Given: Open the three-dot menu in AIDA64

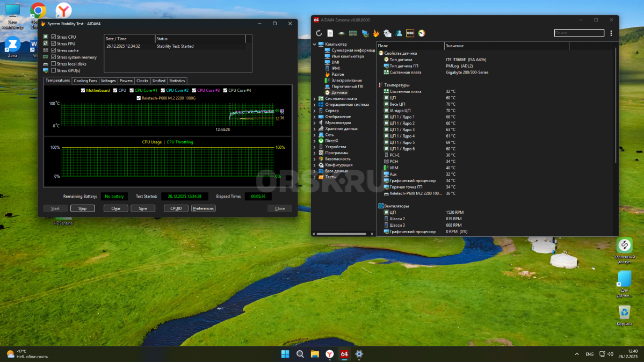Looking at the screenshot, I should 611,33.
